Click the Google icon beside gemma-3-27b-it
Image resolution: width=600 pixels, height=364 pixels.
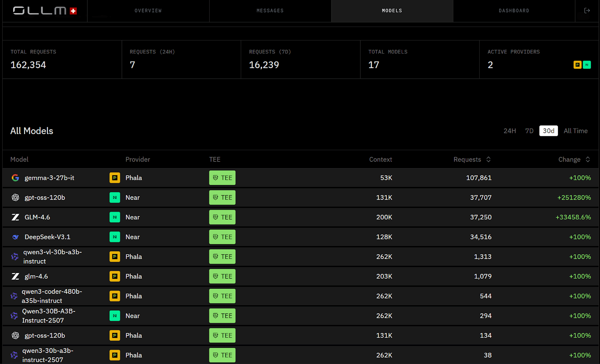(x=15, y=178)
